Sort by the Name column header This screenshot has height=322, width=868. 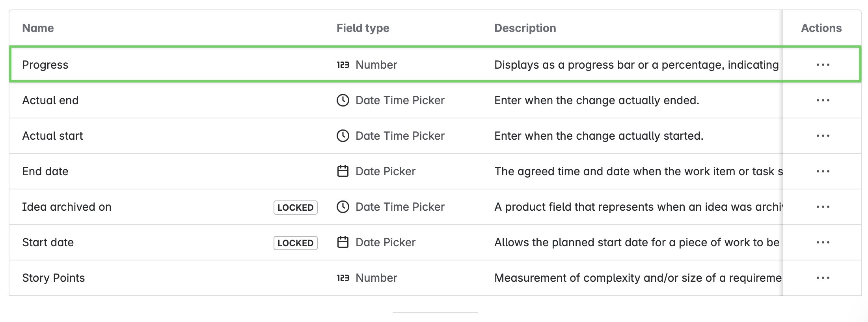click(x=38, y=28)
